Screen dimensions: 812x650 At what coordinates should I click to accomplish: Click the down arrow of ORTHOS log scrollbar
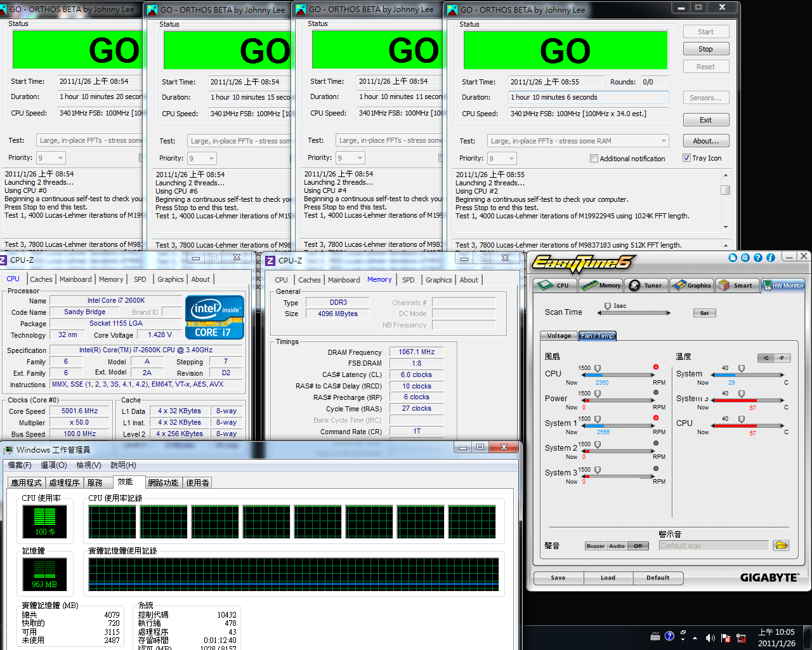(x=726, y=227)
